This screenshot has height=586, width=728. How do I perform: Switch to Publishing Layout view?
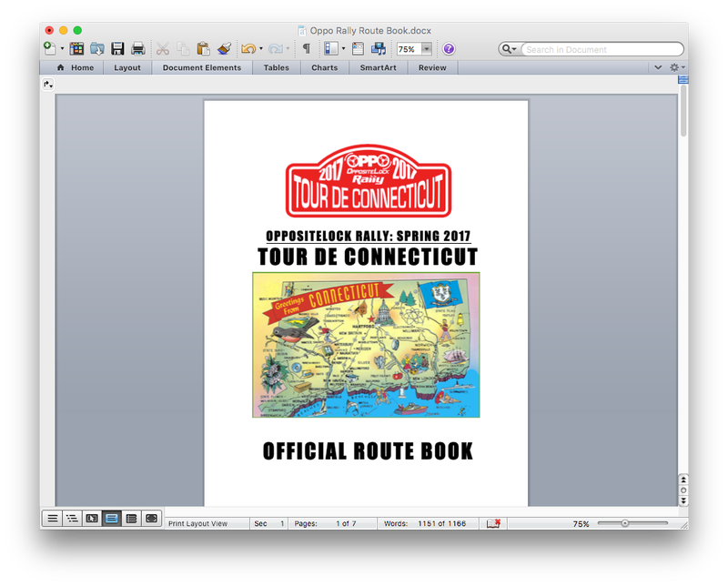pyautogui.click(x=92, y=518)
